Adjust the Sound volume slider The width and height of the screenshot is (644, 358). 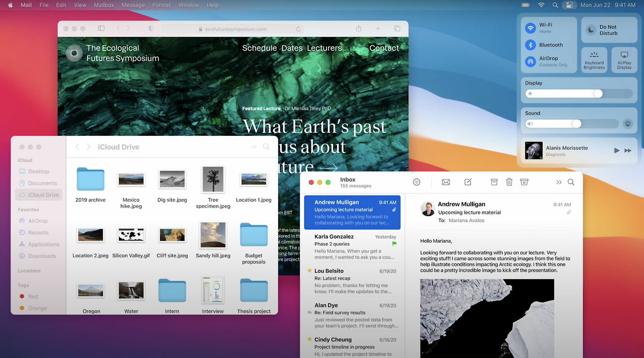coord(572,124)
